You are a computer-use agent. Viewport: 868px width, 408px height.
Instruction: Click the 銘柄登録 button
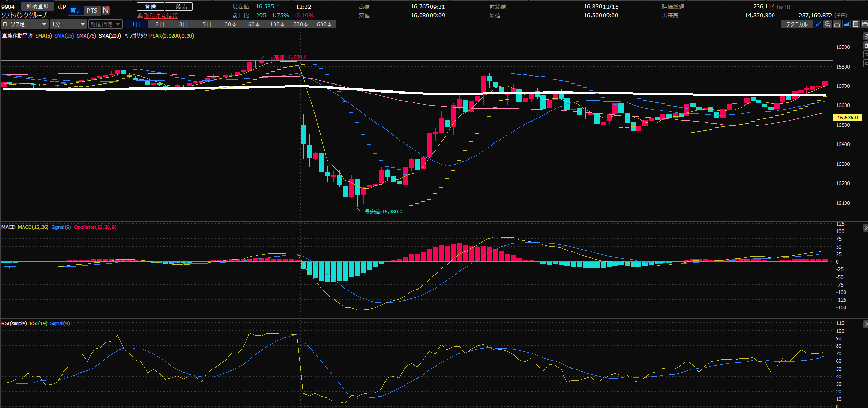(38, 6)
